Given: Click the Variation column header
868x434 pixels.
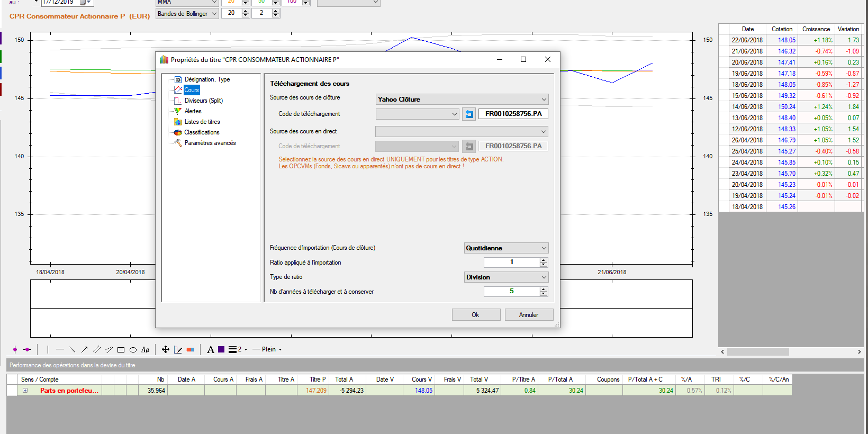Looking at the screenshot, I should [848, 29].
